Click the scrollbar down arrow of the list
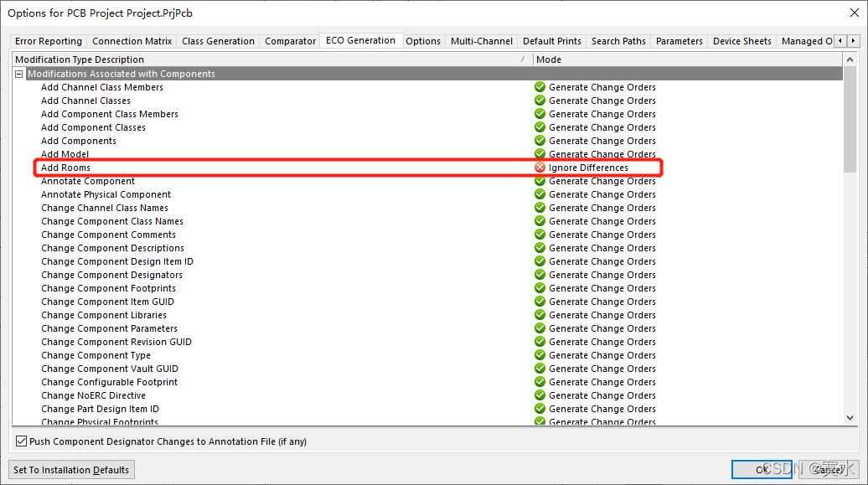This screenshot has height=485, width=868. click(850, 418)
